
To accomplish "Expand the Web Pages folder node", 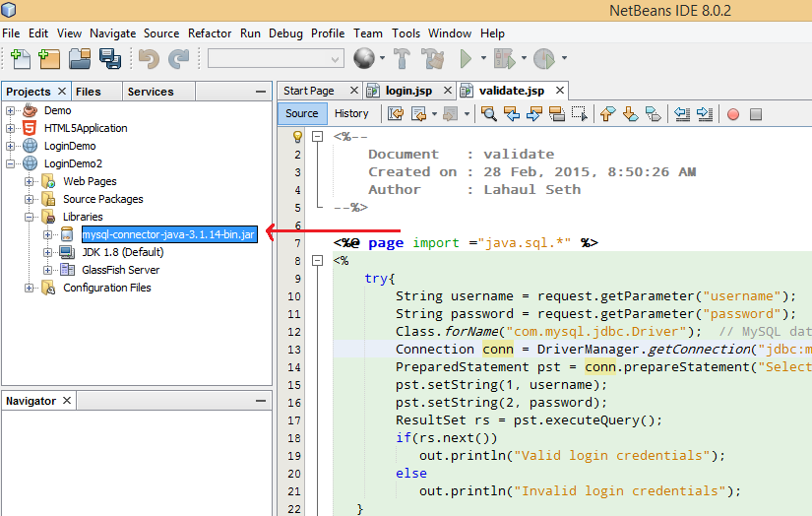I will [29, 181].
